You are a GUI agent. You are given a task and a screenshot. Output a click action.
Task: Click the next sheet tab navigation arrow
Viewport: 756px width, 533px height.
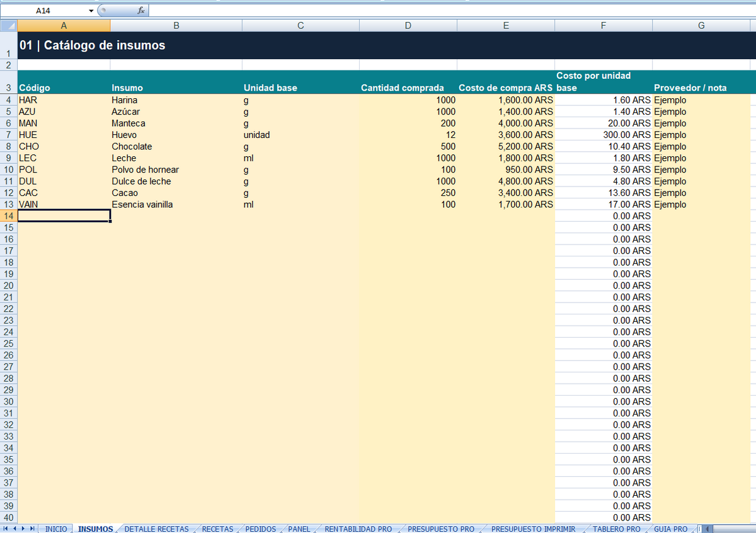click(x=23, y=529)
